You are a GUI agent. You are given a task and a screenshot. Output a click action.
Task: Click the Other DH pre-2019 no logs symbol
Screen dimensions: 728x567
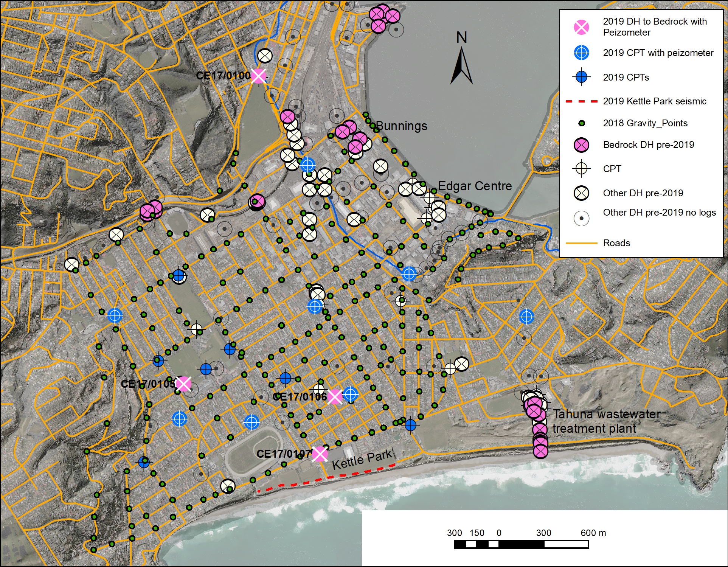click(x=581, y=218)
